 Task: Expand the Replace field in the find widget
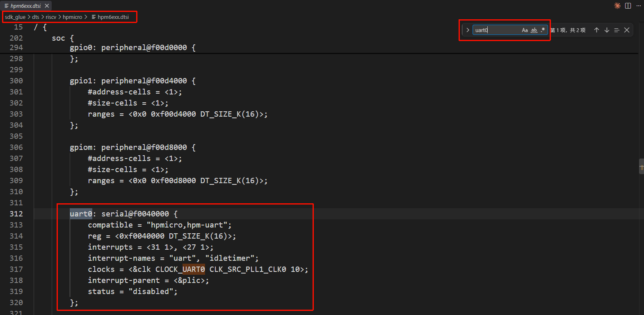coord(468,30)
